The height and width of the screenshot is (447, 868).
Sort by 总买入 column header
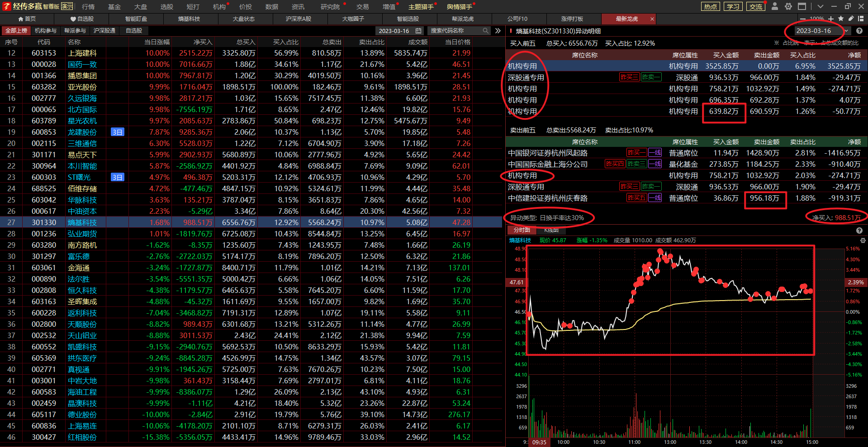tap(246, 42)
